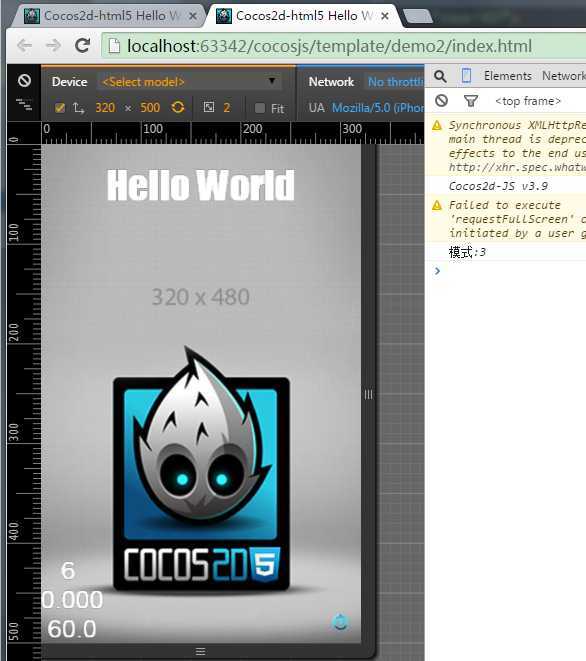586x661 pixels.
Task: Open the No throttling network dropdown
Action: (395, 82)
